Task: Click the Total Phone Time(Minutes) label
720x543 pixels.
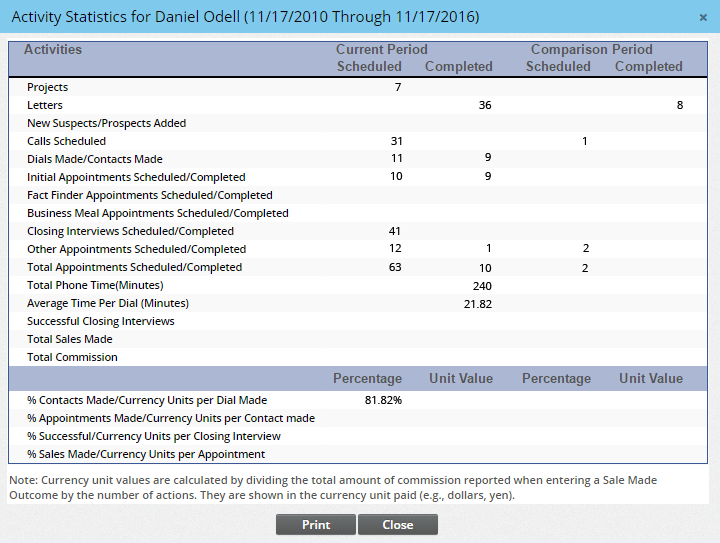Action: click(x=95, y=286)
